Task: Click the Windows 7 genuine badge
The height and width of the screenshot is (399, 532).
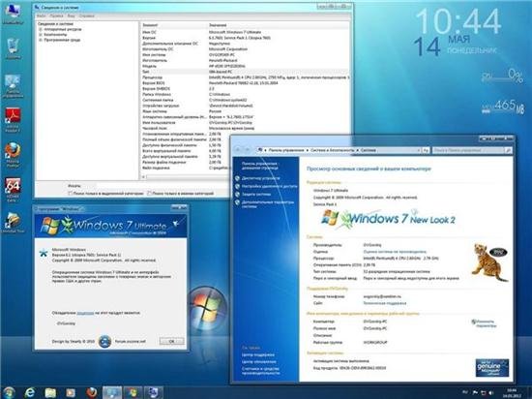Action: tap(492, 368)
